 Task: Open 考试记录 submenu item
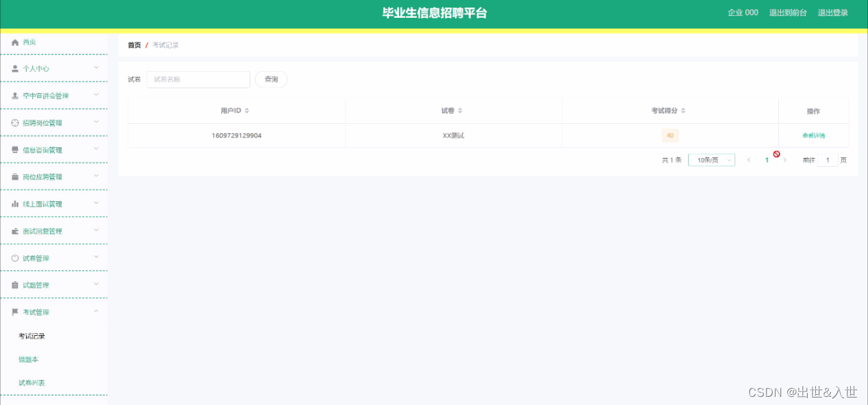(x=31, y=337)
